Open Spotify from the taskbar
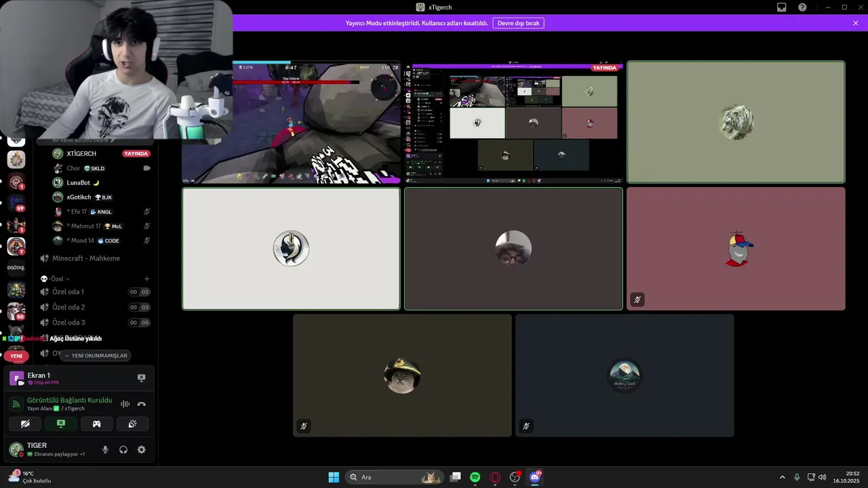Image resolution: width=868 pixels, height=488 pixels. [x=475, y=477]
